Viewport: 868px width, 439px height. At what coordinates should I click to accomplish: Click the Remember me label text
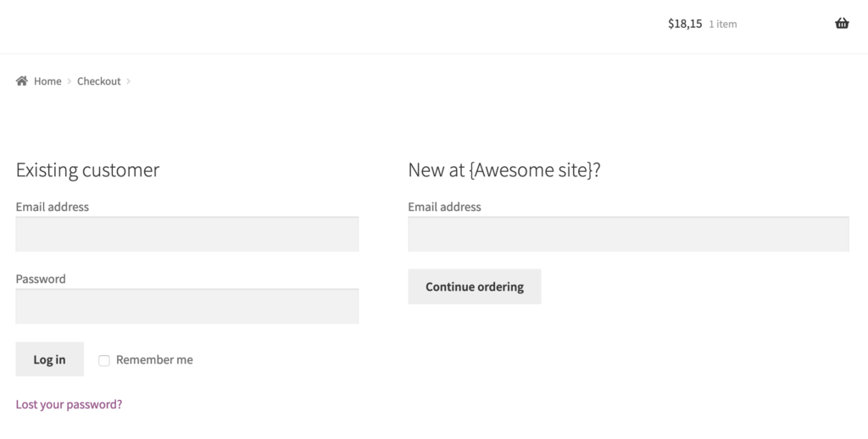[154, 360]
